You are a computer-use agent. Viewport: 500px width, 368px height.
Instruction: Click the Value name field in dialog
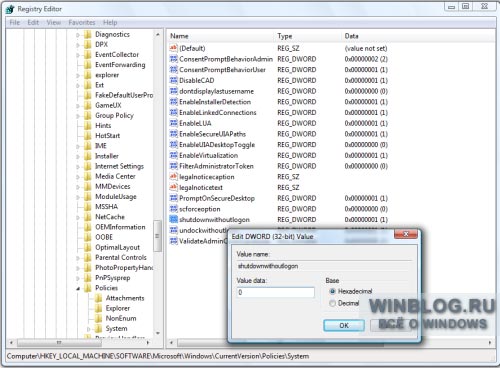[323, 266]
